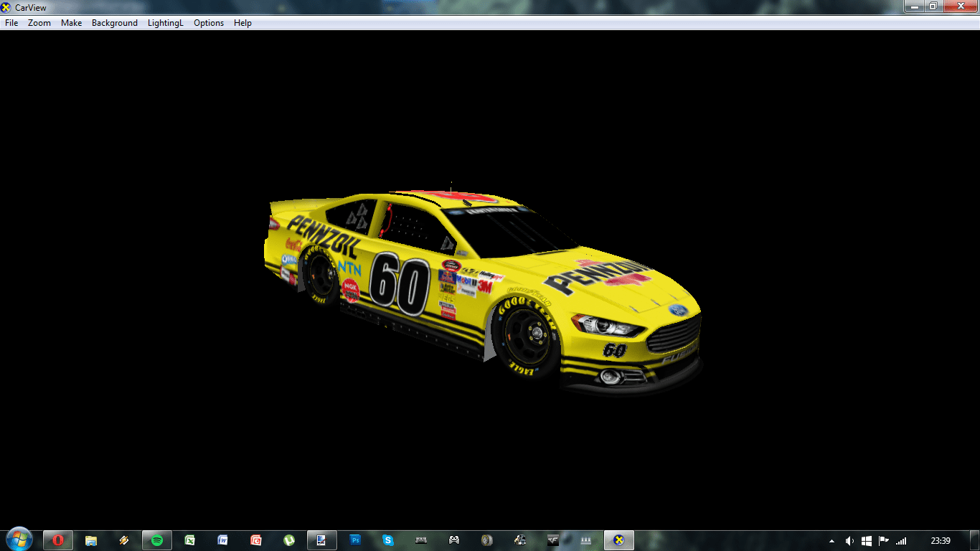Open Spotify from the taskbar

tap(157, 540)
